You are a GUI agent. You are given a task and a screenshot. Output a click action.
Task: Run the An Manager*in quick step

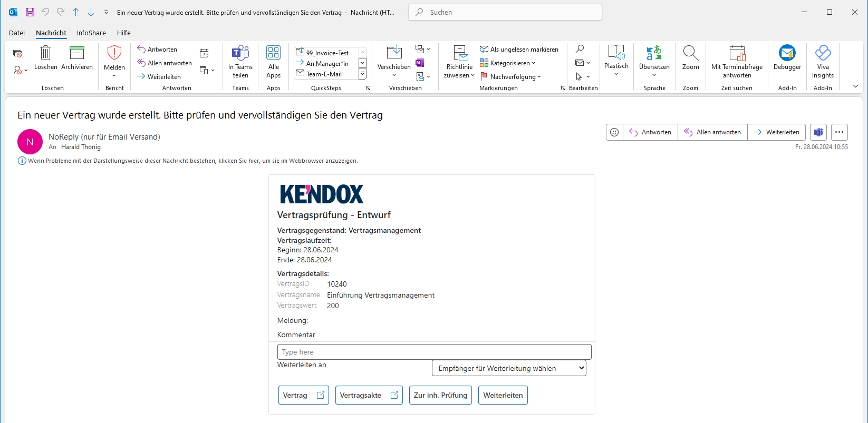[326, 63]
